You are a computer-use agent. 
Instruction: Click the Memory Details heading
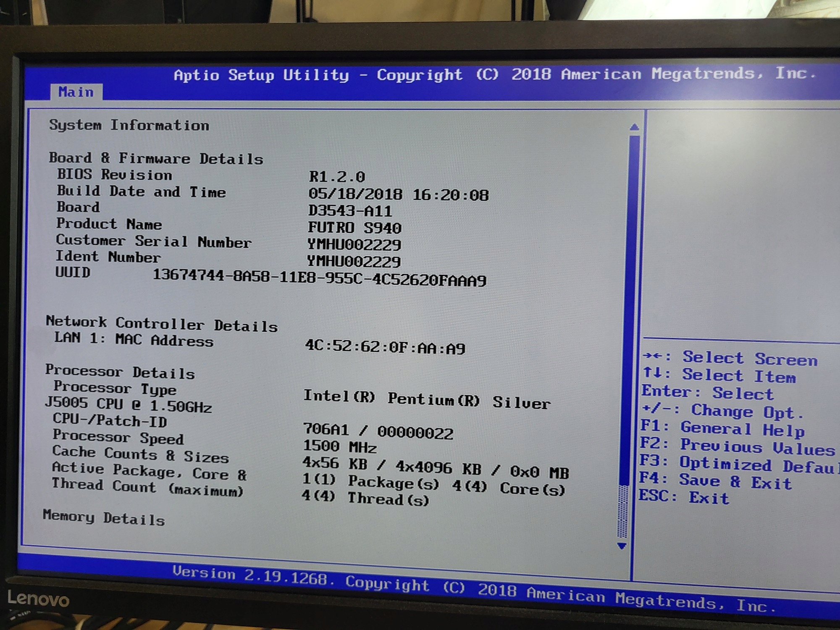[x=104, y=517]
